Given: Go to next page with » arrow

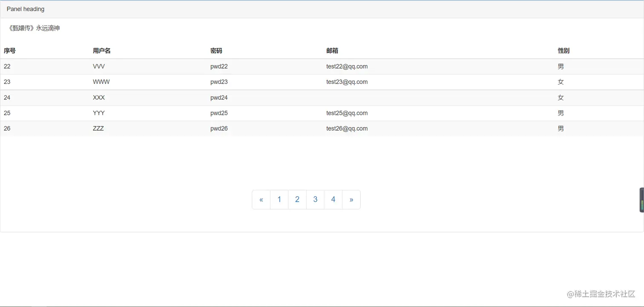Looking at the screenshot, I should coord(351,200).
